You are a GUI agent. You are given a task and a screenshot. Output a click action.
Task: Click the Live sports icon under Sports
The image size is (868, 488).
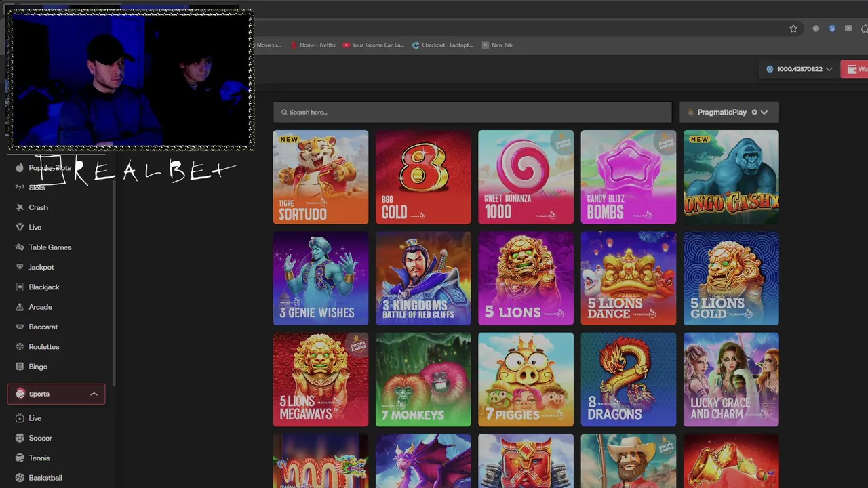coord(20,418)
